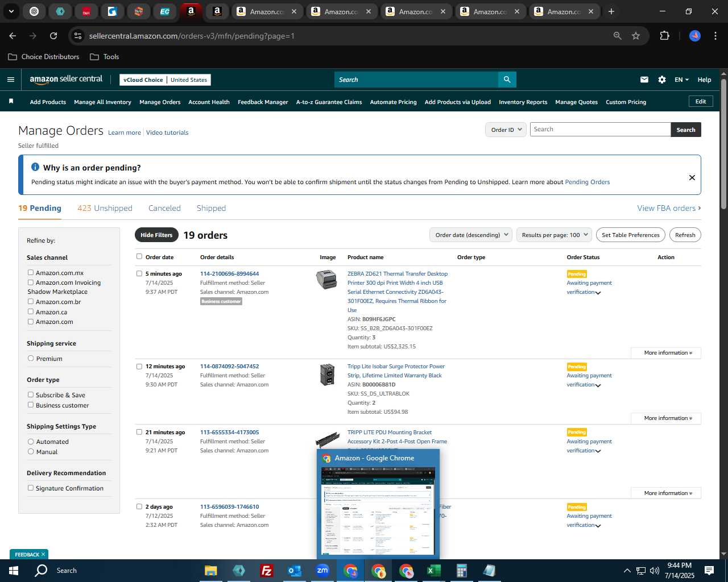Open order link 113-6555334-4173005
This screenshot has width=728, height=582.
click(x=229, y=432)
